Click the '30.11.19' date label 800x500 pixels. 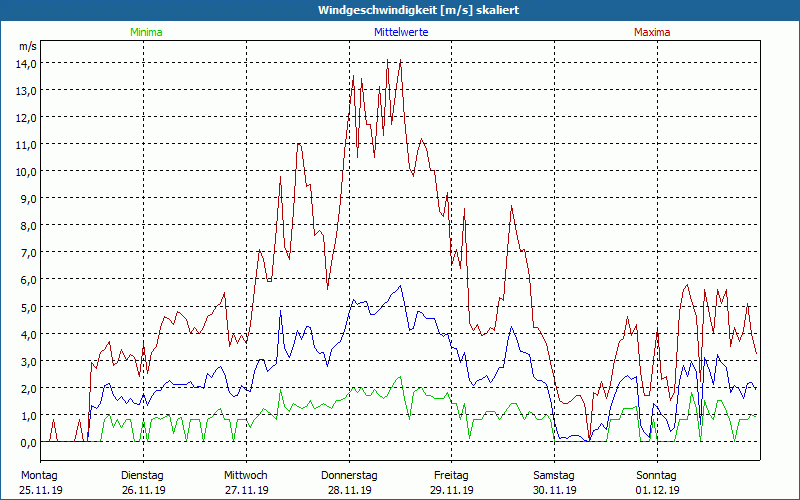555,490
